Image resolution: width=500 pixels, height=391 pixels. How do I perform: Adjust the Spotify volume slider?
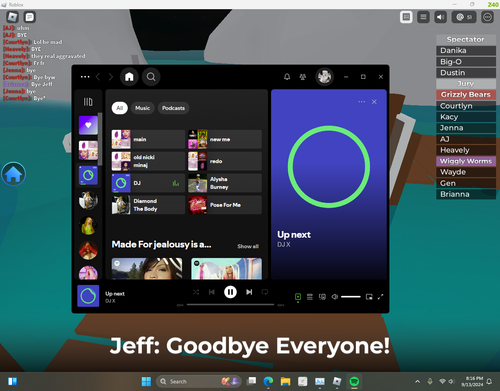point(351,297)
